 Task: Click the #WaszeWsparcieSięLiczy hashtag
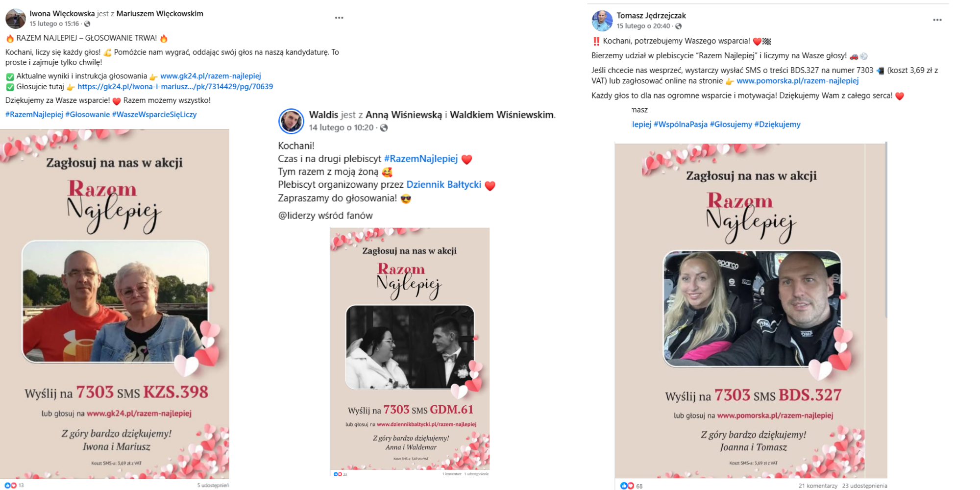(x=154, y=114)
